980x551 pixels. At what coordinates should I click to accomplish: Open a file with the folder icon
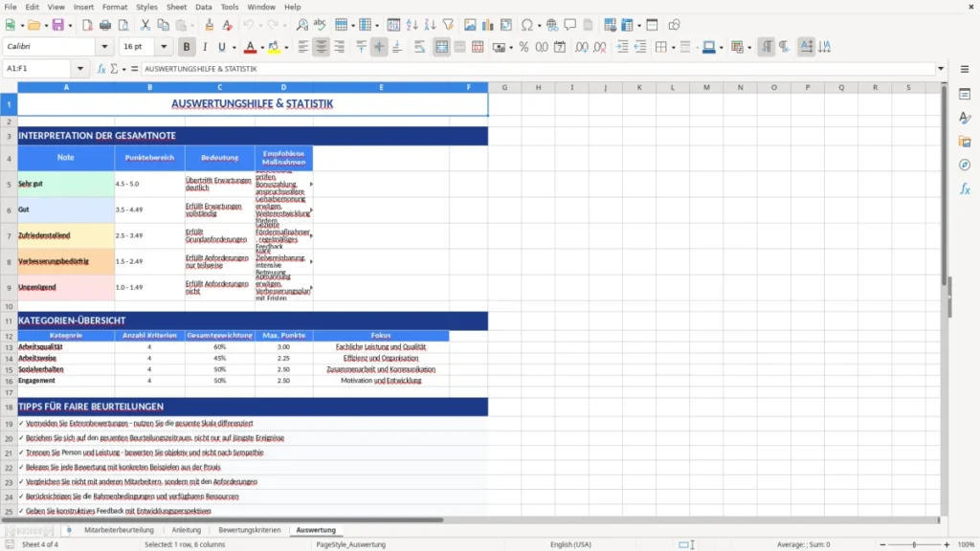pyautogui.click(x=33, y=25)
